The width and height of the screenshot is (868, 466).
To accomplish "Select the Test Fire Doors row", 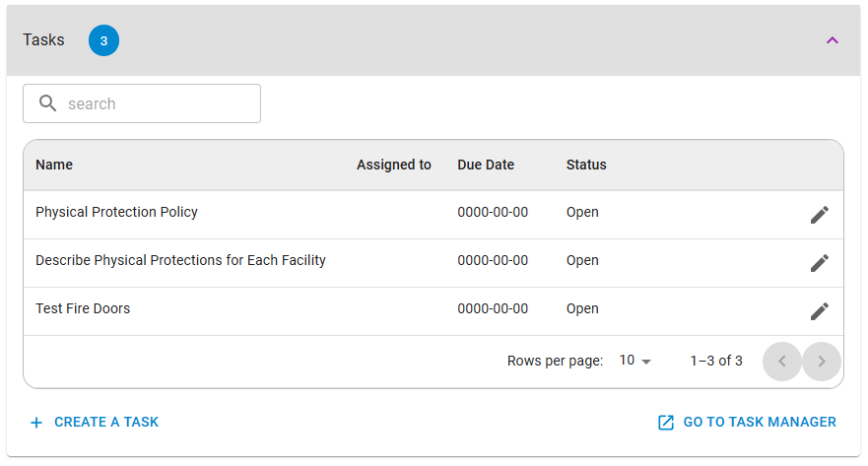I will tap(434, 311).
